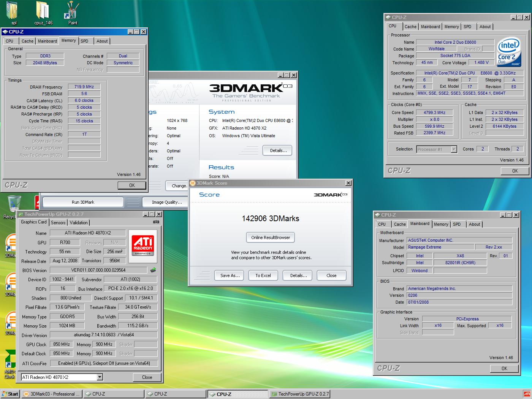Expand the ATI Radeon HD 4870 X2 dropdown
Image resolution: width=532 pixels, height=399 pixels.
(100, 377)
